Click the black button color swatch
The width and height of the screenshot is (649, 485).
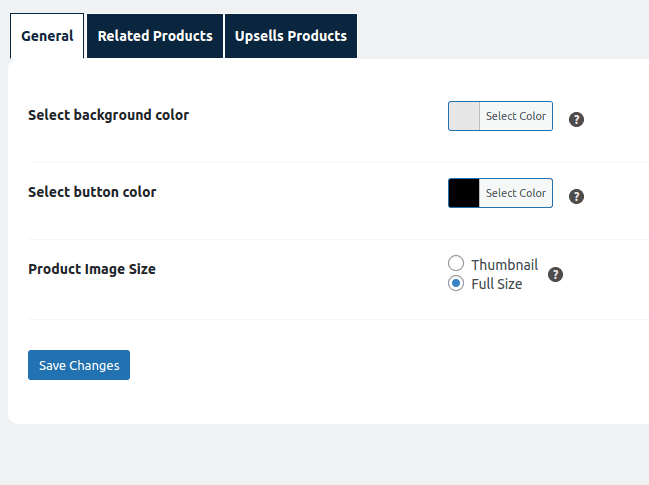point(465,193)
